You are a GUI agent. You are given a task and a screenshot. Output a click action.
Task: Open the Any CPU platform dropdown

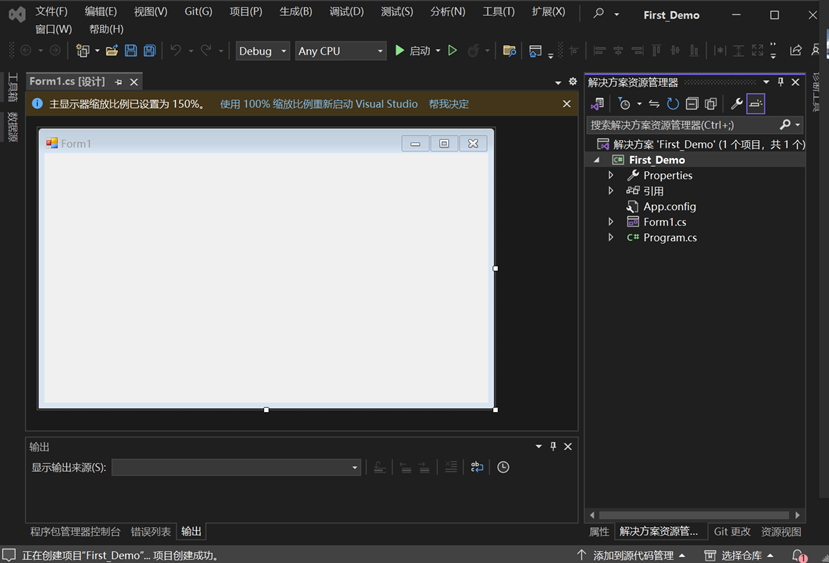click(340, 51)
